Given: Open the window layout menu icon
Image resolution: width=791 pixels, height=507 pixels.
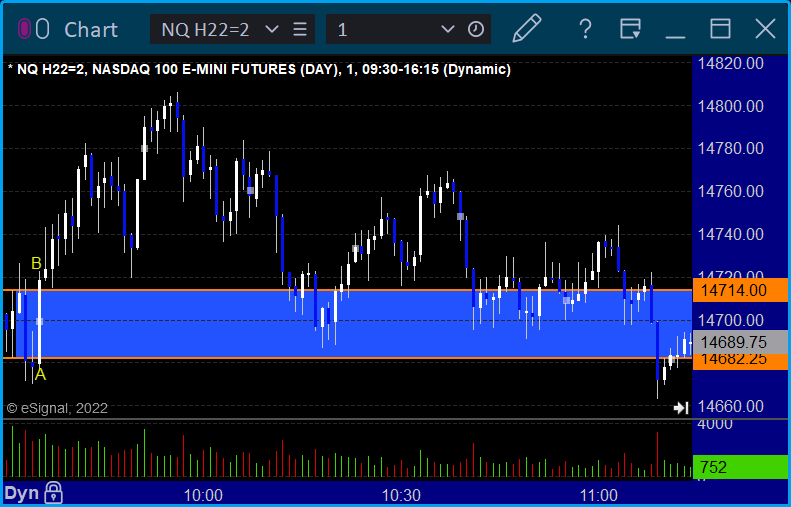Looking at the screenshot, I should pos(630,29).
